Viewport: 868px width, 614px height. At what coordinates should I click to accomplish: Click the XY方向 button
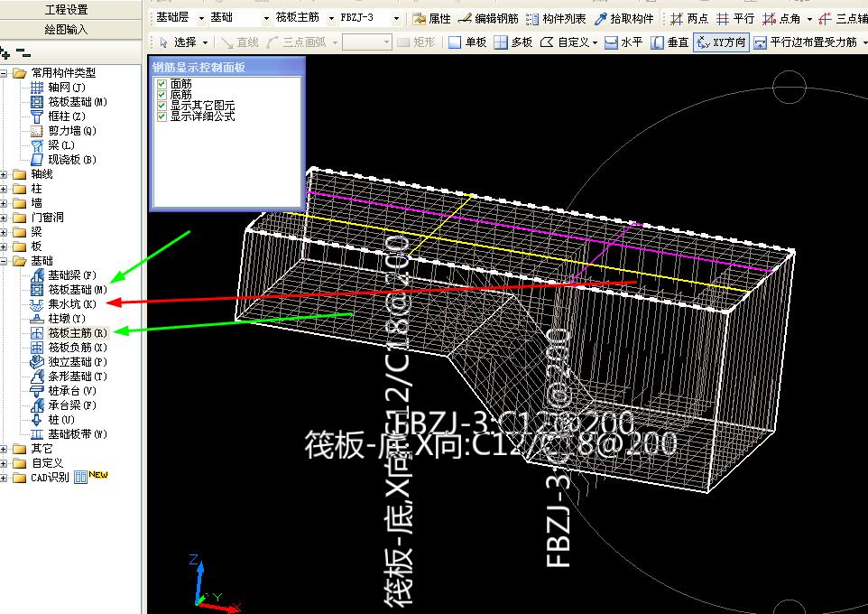722,42
